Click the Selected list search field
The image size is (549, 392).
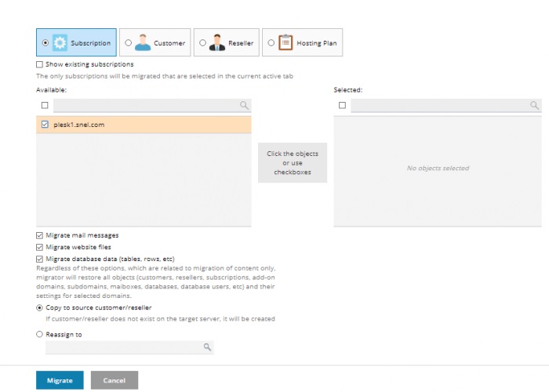(446, 105)
